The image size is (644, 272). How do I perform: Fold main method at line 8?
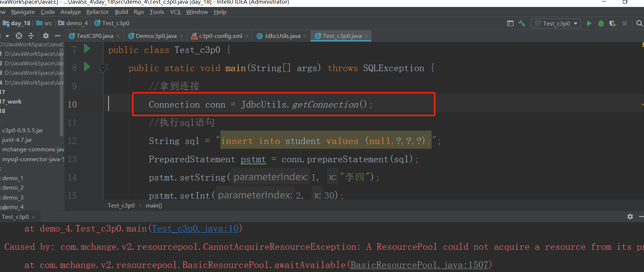(103, 68)
